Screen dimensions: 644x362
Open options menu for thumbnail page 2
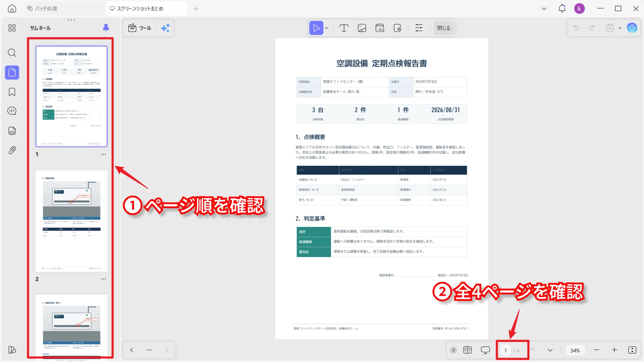[x=103, y=279]
